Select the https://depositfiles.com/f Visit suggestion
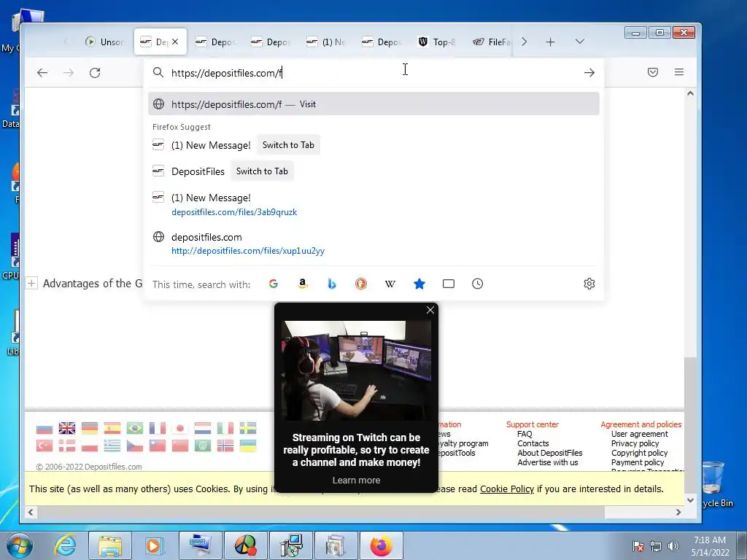This screenshot has height=560, width=747. tap(373, 104)
